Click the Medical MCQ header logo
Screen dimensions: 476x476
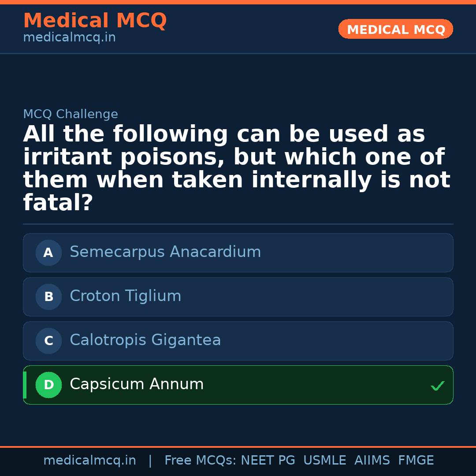click(x=95, y=21)
